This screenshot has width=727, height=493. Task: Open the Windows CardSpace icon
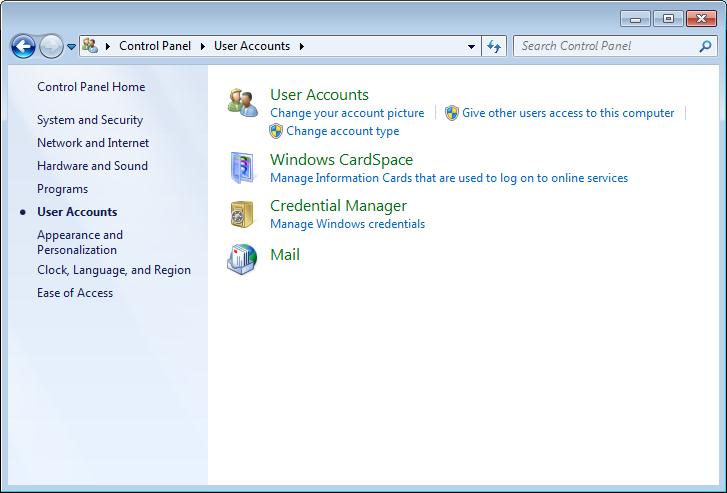click(242, 167)
